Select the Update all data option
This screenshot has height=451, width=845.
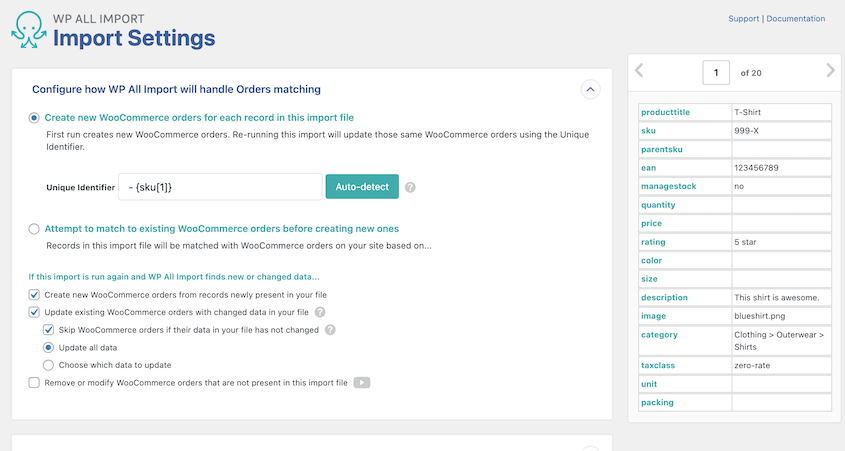[x=48, y=347]
